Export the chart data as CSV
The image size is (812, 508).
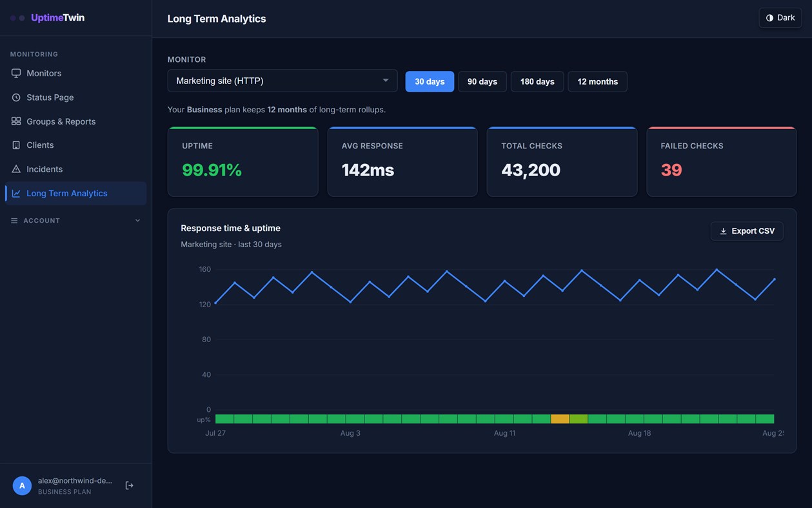coord(747,231)
